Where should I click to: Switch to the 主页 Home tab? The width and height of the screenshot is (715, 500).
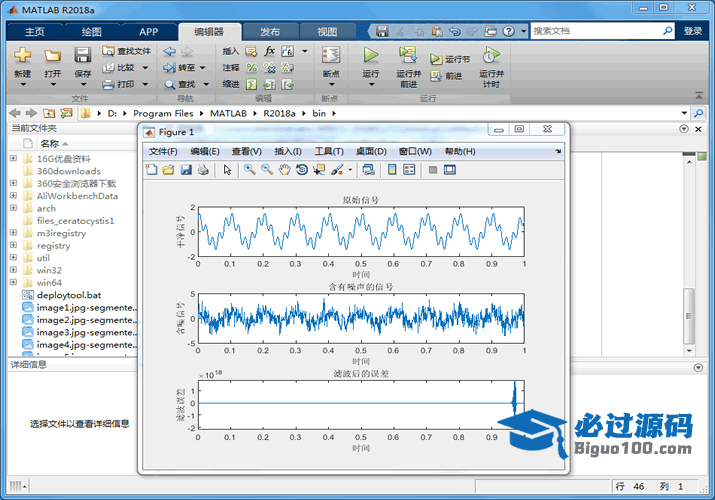click(x=35, y=32)
